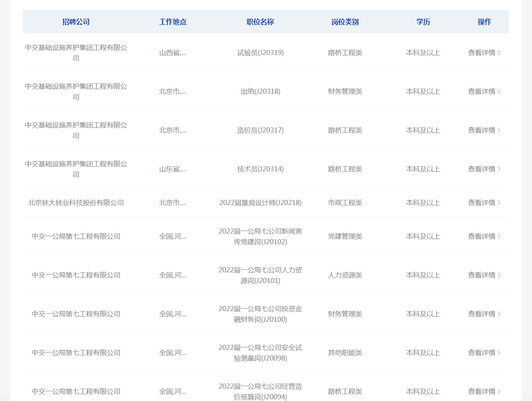Select the job title 试验员(J20319)

pos(260,53)
